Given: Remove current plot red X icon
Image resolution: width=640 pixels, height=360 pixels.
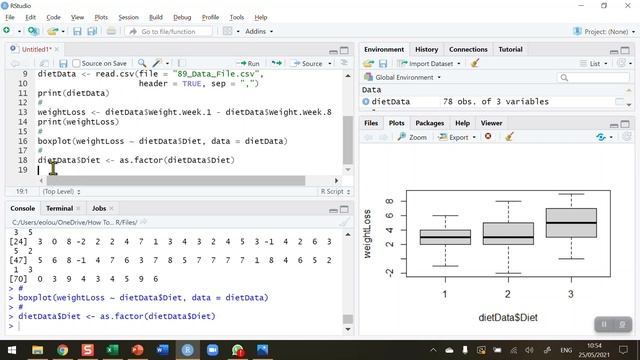Looking at the screenshot, I should pyautogui.click(x=488, y=136).
